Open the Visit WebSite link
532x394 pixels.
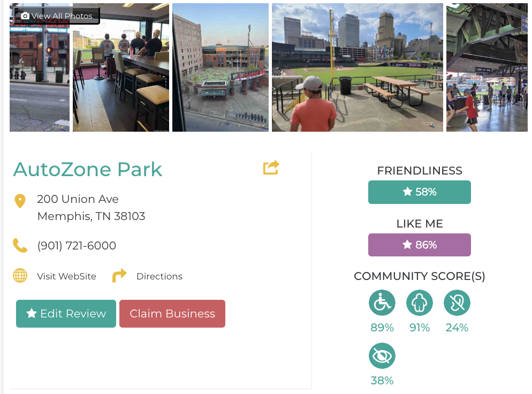click(x=66, y=276)
